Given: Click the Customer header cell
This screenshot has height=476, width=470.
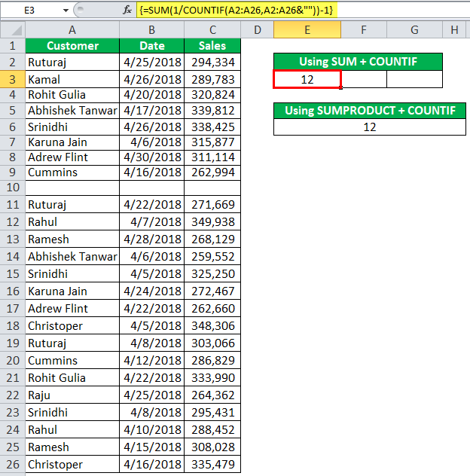Looking at the screenshot, I should tap(72, 46).
